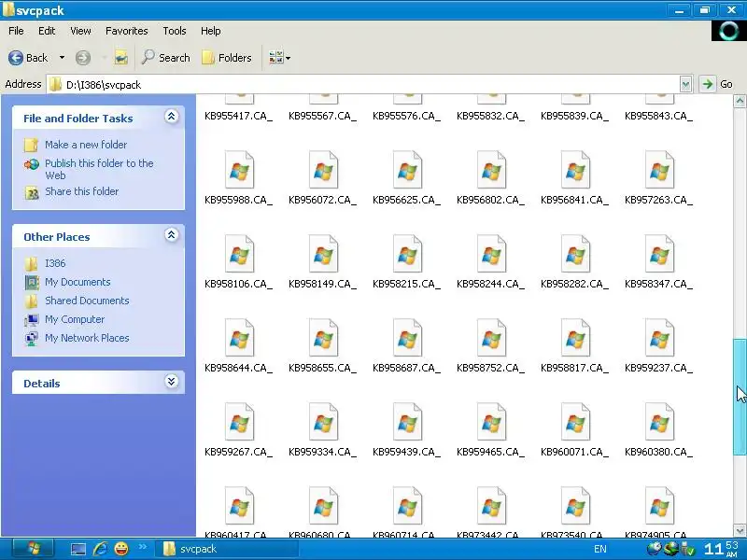This screenshot has width=747, height=560.
Task: Open the Views dropdown icon
Action: 279,58
